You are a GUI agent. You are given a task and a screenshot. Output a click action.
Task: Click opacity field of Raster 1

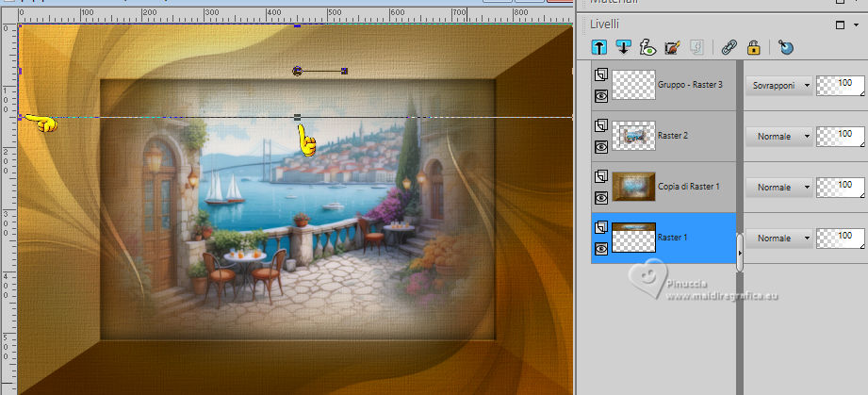coord(841,239)
